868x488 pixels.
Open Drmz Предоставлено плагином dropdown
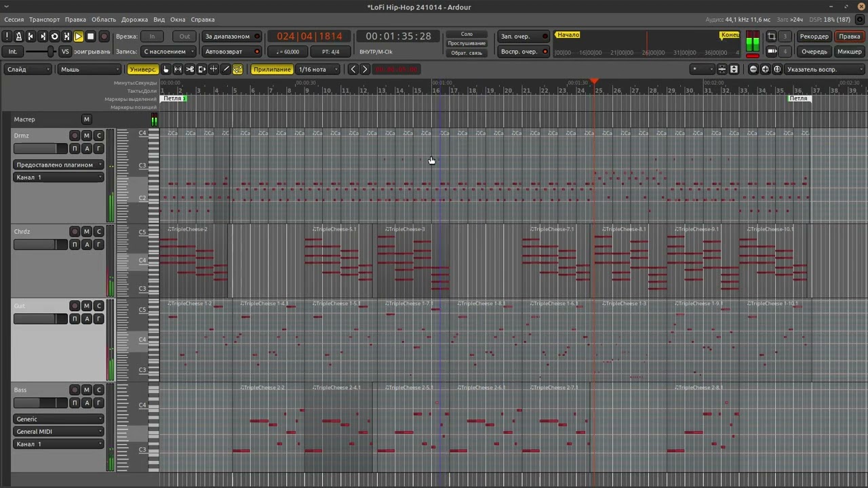pyautogui.click(x=59, y=165)
